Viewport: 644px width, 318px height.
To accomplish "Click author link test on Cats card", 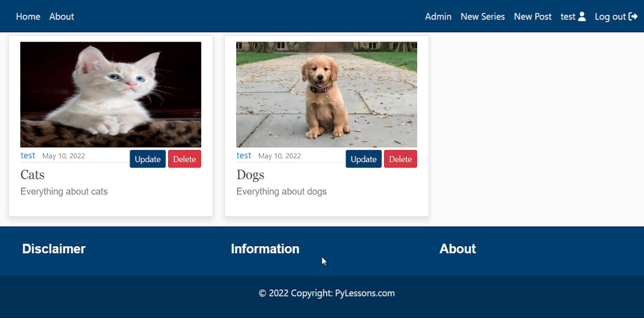I will pos(28,156).
